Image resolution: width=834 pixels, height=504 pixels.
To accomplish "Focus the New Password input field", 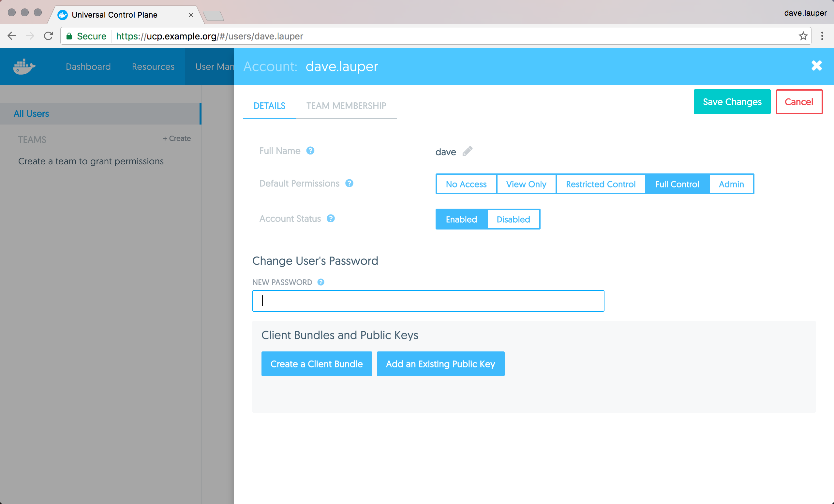I will [x=428, y=301].
